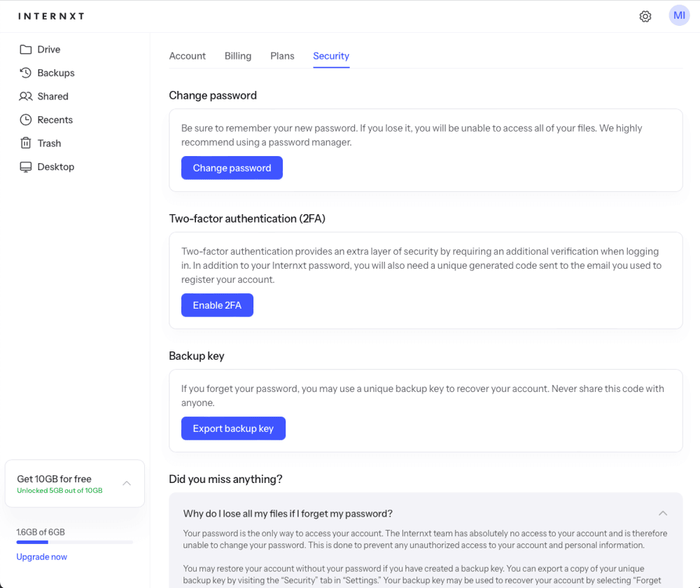Switch to the Billing tab

point(238,56)
